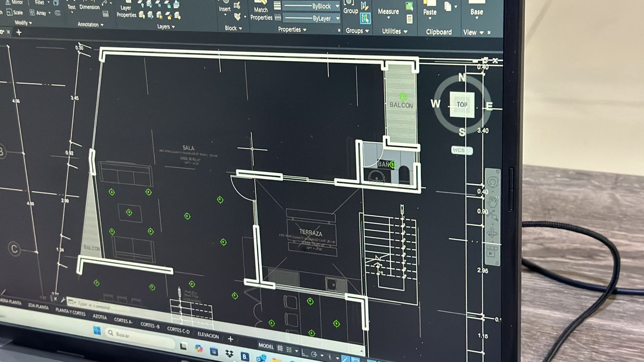The image size is (644, 362).
Task: Expand the Layers panel
Action: click(x=166, y=27)
